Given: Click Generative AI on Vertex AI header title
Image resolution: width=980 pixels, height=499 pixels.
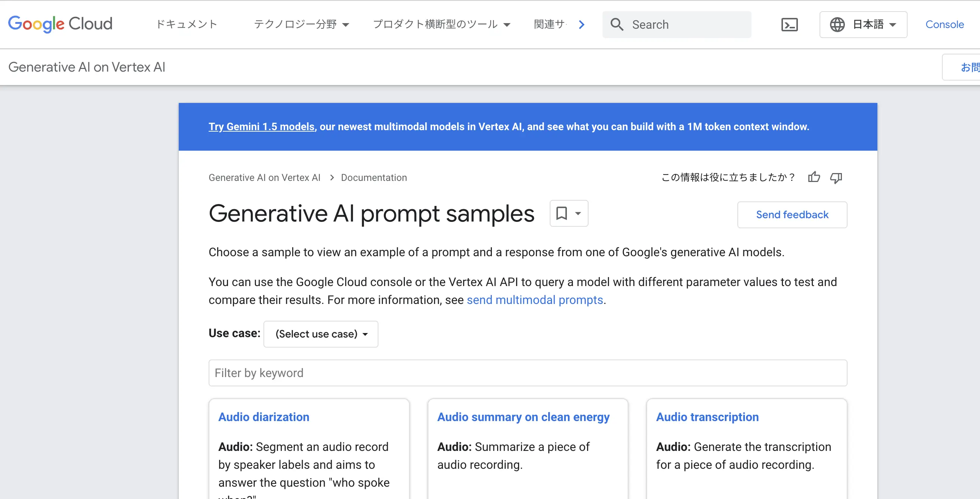Looking at the screenshot, I should 87,67.
